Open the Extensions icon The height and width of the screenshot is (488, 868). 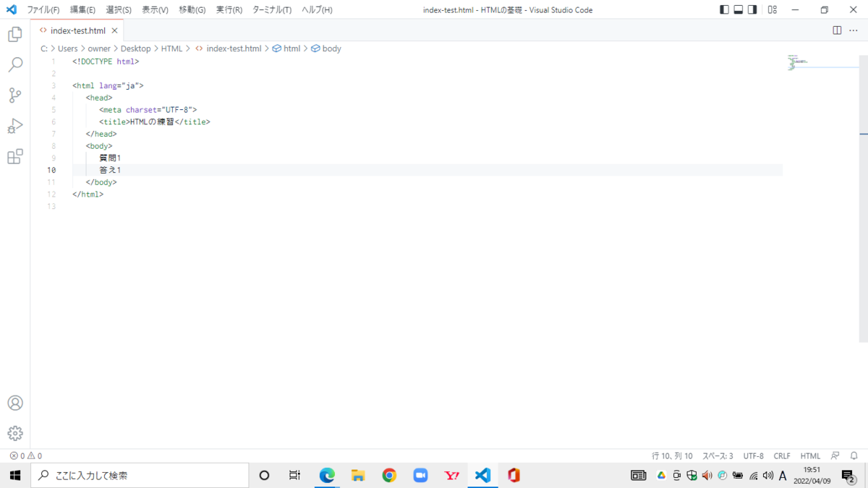pos(14,156)
